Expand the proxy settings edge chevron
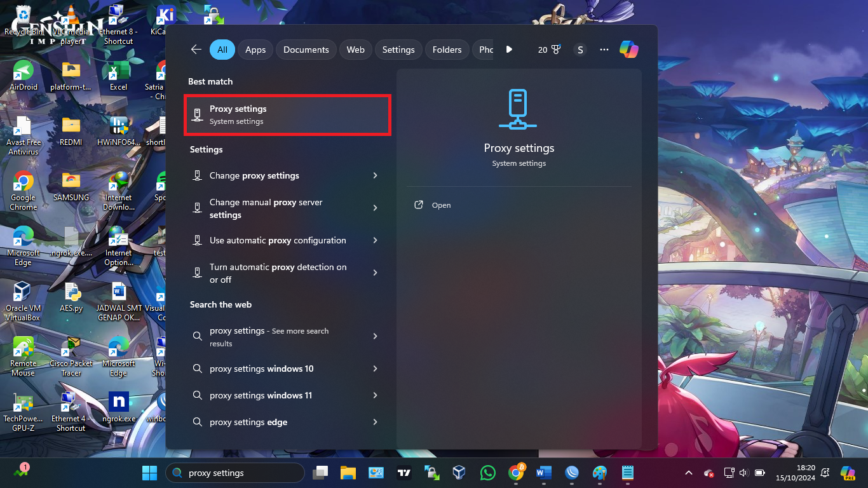The image size is (868, 488). (x=376, y=422)
